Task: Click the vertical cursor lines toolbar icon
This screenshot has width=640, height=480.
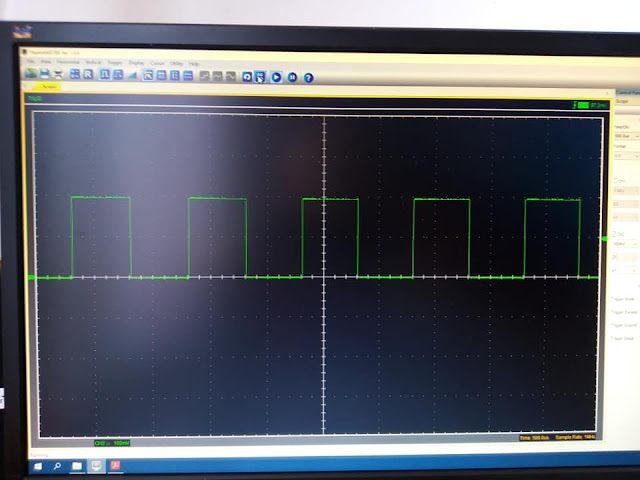Action: (175, 76)
